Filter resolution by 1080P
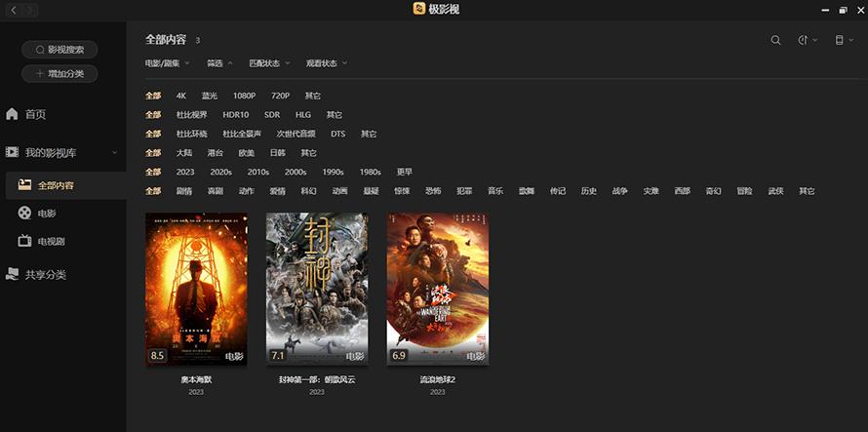 click(244, 96)
